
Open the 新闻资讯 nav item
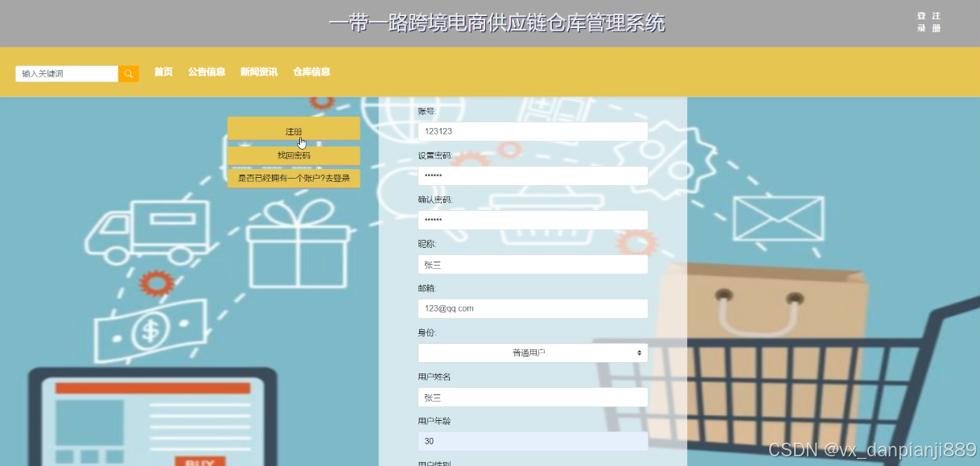[x=259, y=72]
